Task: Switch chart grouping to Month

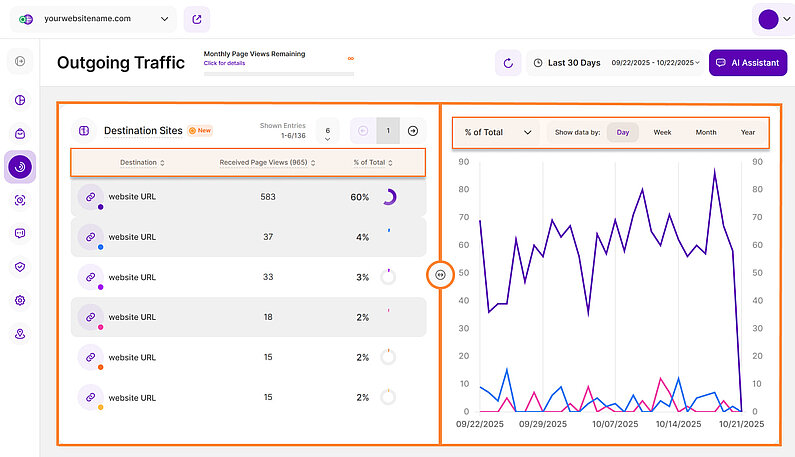Action: [706, 132]
